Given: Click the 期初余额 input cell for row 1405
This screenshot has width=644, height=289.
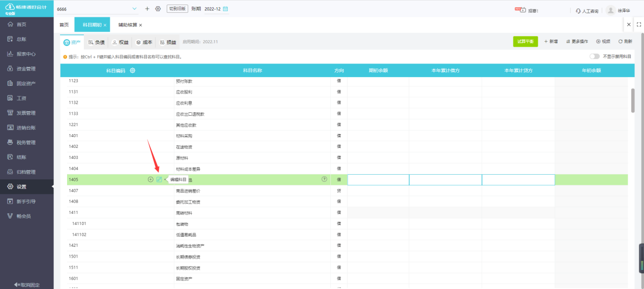Looking at the screenshot, I should point(378,180).
